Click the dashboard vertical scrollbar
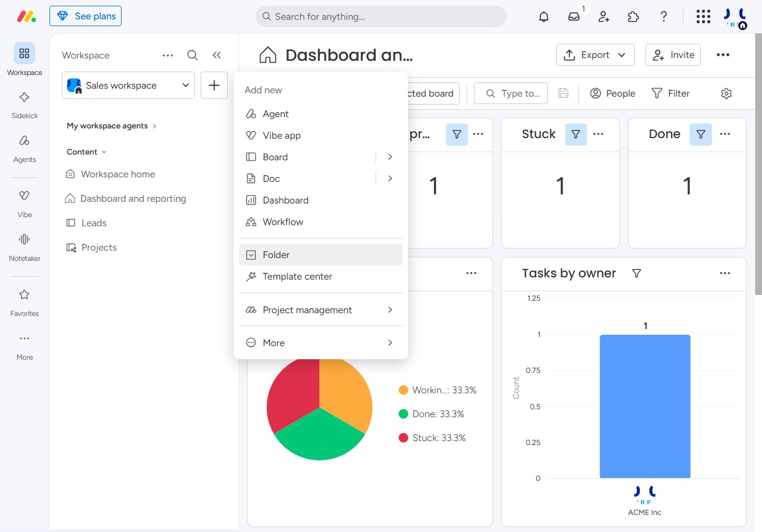762x532 pixels. [x=758, y=165]
